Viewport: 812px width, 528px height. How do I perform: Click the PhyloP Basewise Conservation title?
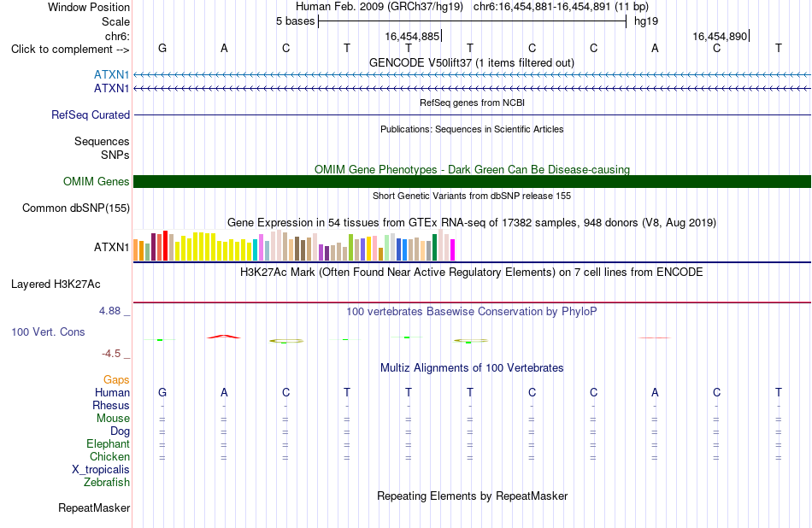[472, 312]
